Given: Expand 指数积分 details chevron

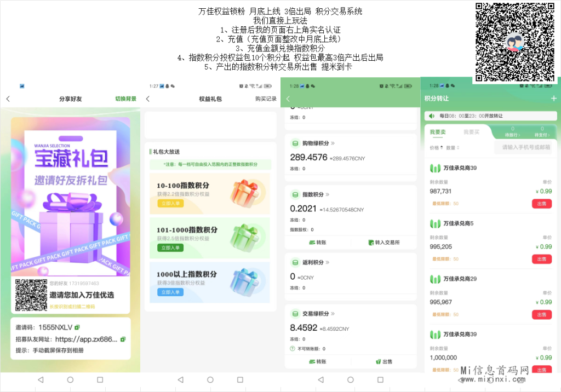Looking at the screenshot, I should click(x=328, y=194).
